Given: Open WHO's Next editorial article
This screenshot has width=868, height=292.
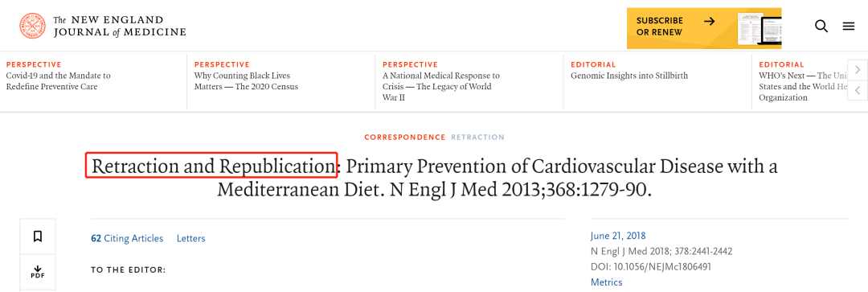Looking at the screenshot, I should coord(803,86).
